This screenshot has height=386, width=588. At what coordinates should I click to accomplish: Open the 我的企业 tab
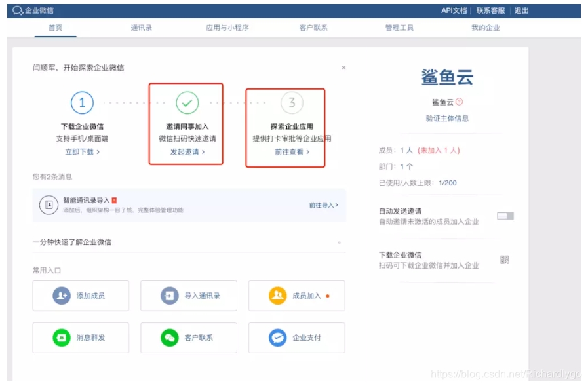point(486,28)
